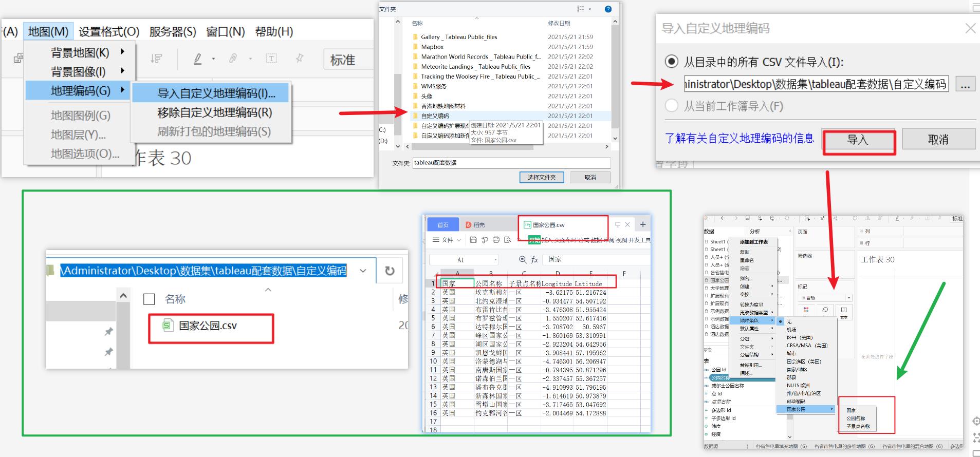The image size is (980, 457).
Task: Click the Explorer address bar path
Action: coord(204,271)
